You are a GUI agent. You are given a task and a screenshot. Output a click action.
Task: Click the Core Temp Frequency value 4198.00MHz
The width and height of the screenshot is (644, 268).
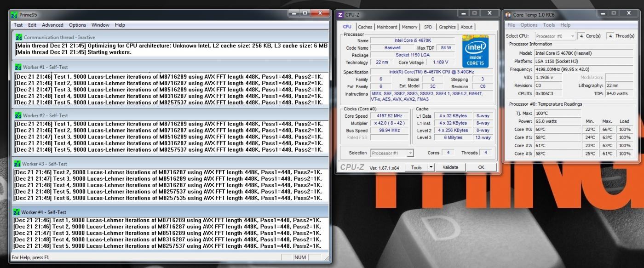[583, 69]
